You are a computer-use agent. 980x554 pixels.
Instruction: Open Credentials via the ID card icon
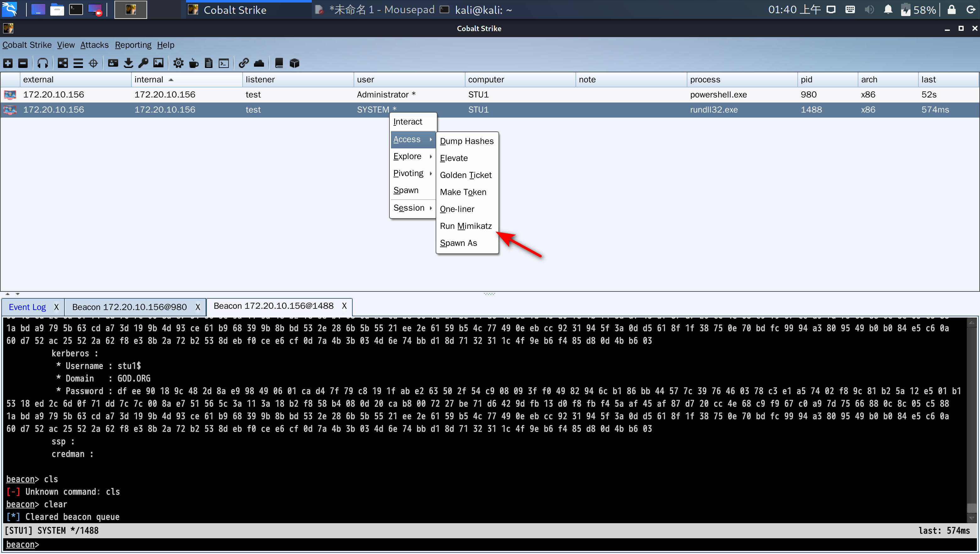[x=113, y=63]
